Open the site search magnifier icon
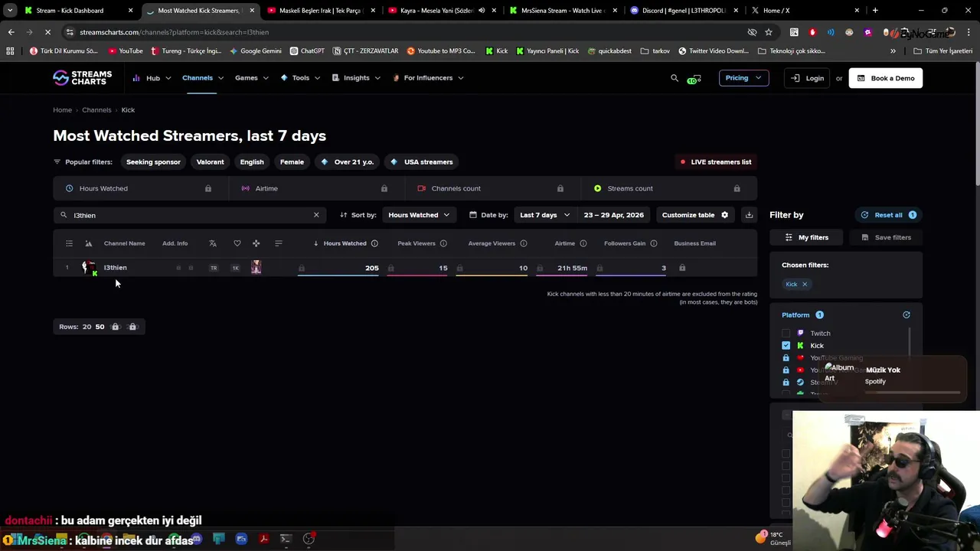The height and width of the screenshot is (551, 980). pyautogui.click(x=675, y=78)
